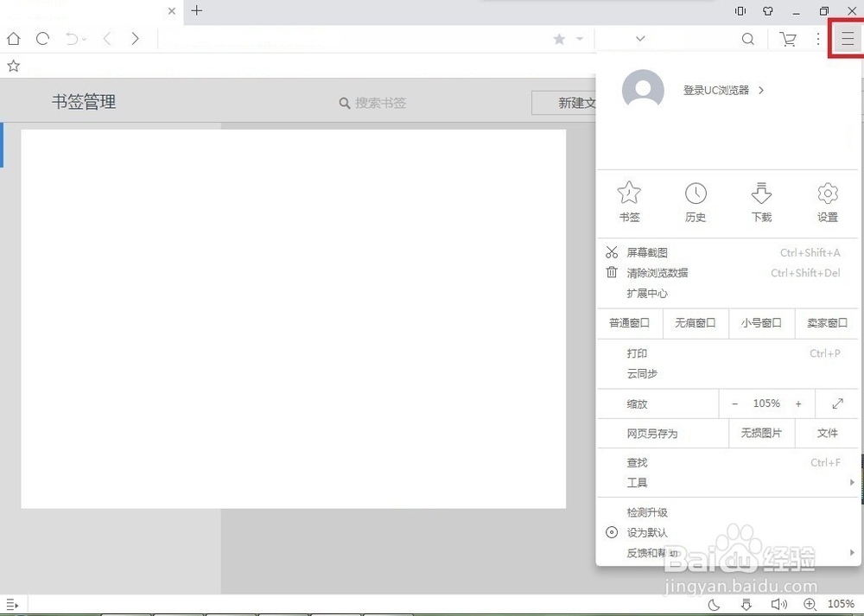Toggle night mode with the moon icon
This screenshot has width=864, height=616.
(714, 604)
